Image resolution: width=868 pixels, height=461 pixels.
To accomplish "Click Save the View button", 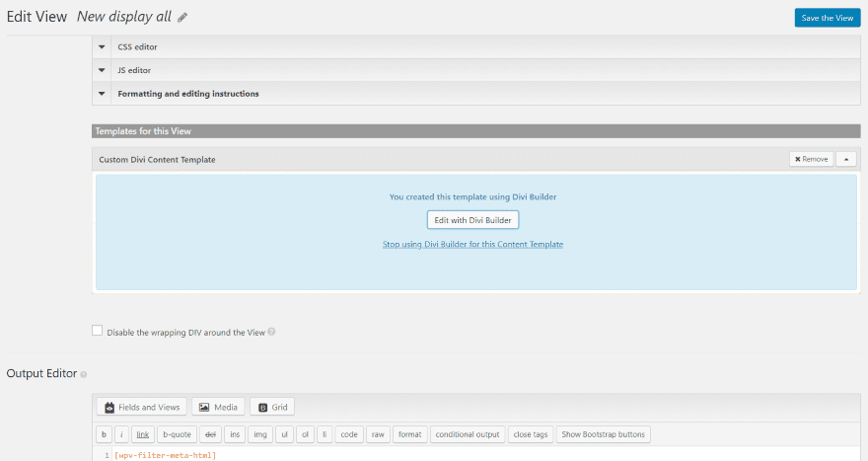I will click(827, 18).
